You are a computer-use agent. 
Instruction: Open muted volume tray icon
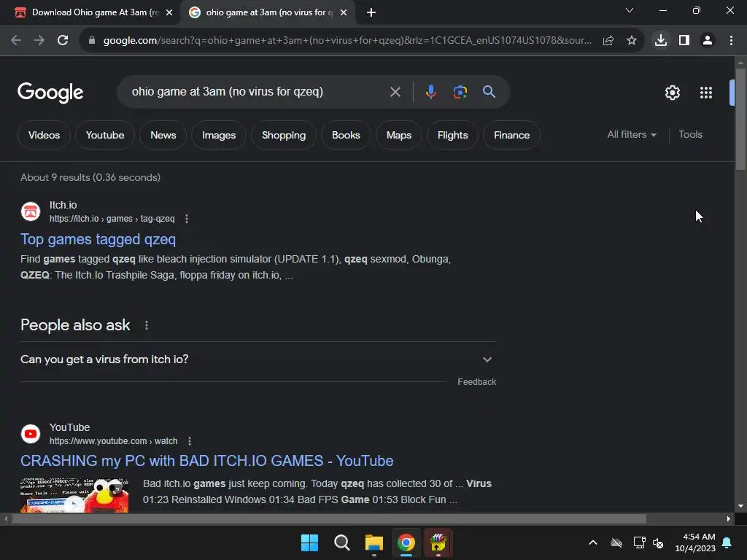658,542
